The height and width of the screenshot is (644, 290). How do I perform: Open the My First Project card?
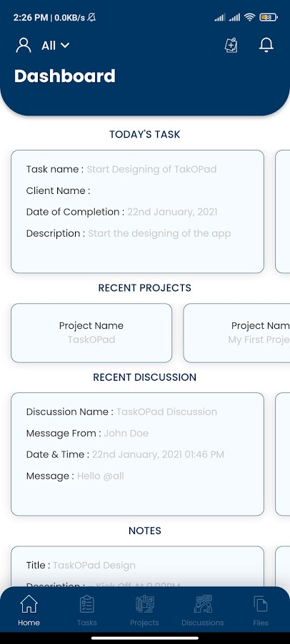[x=236, y=333]
